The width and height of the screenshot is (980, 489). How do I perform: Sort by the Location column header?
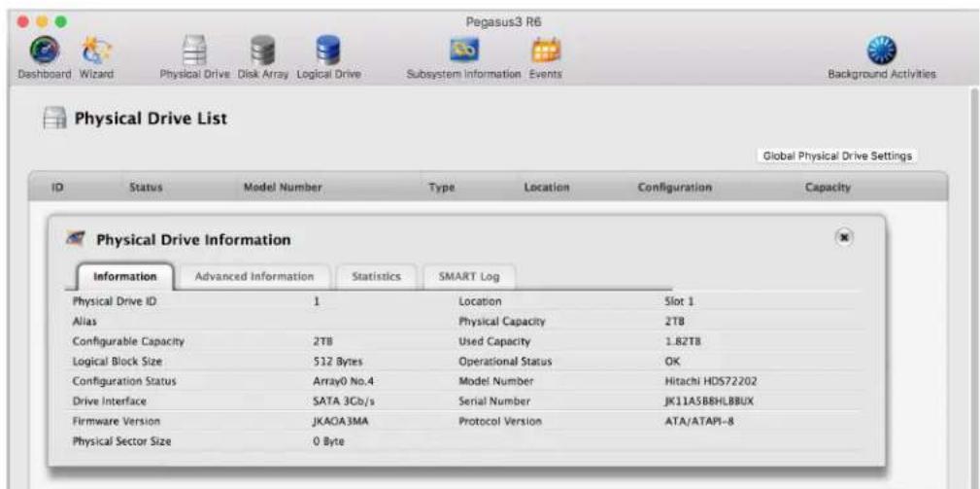(x=547, y=188)
